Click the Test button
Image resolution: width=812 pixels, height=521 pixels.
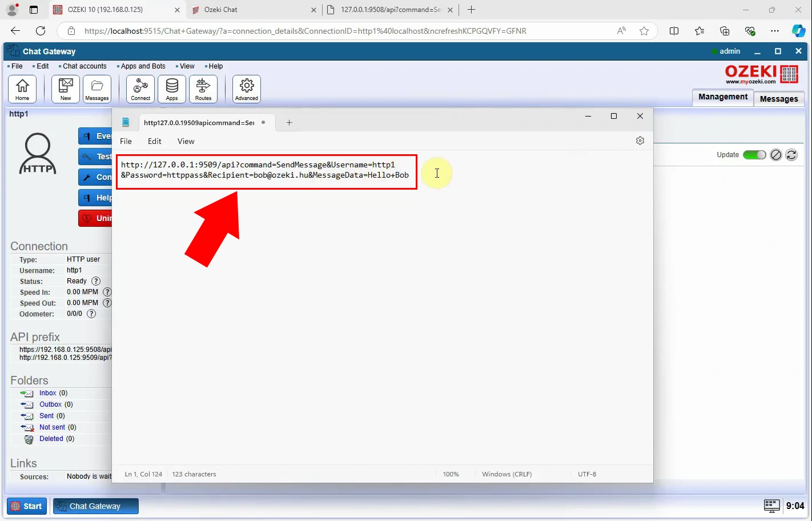pos(95,157)
